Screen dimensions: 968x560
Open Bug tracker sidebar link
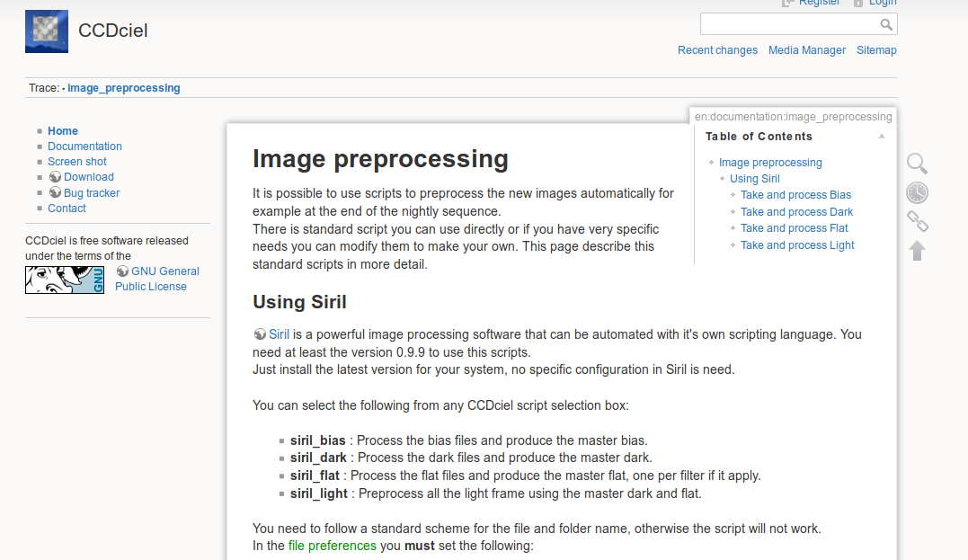(x=92, y=192)
